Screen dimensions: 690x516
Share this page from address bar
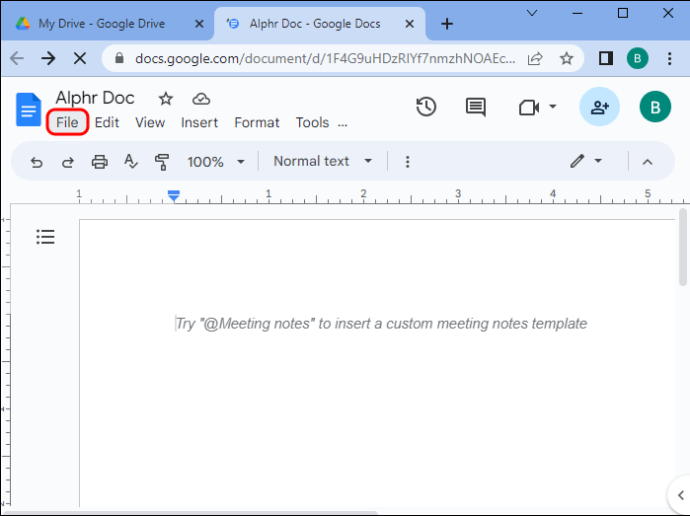point(535,58)
